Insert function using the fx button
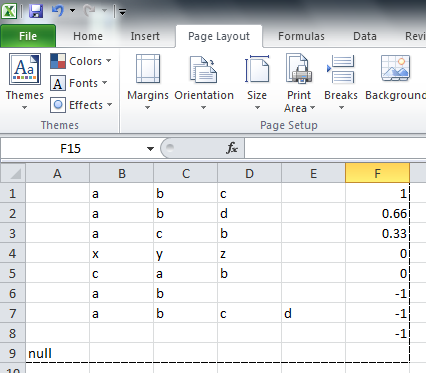 click(232, 148)
